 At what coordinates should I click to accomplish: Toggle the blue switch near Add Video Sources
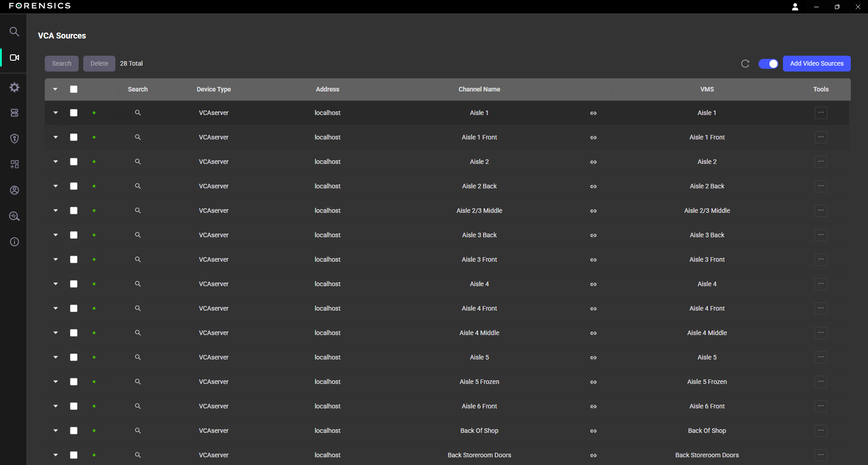click(x=768, y=64)
